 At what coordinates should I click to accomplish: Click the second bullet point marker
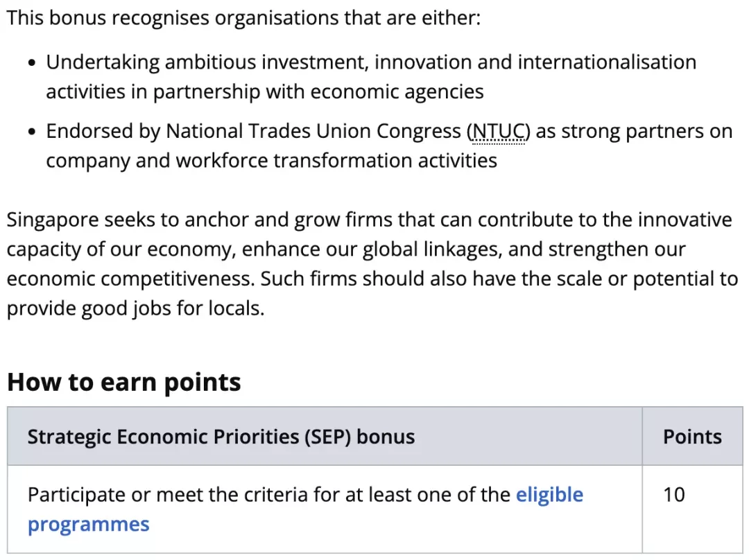[32, 132]
